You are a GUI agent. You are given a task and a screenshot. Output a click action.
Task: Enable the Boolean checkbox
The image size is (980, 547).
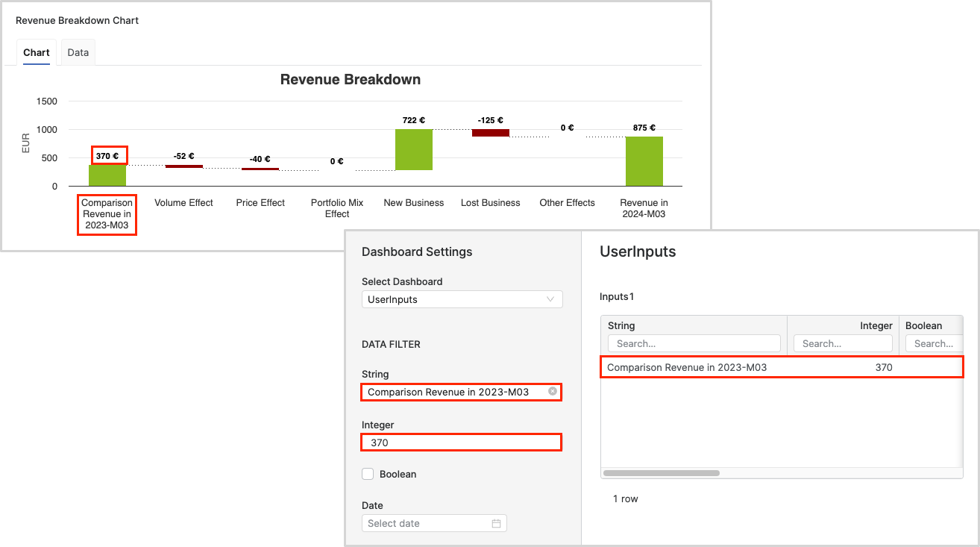coord(368,474)
